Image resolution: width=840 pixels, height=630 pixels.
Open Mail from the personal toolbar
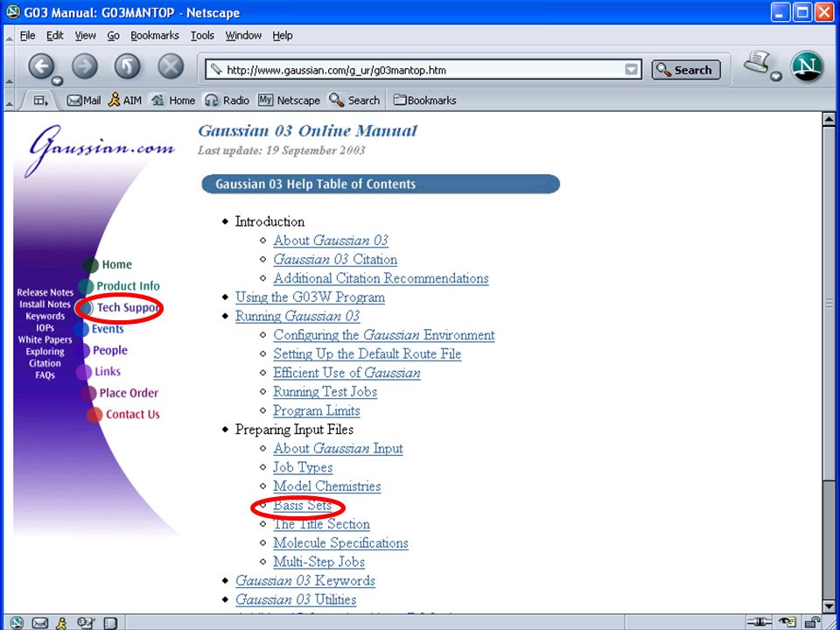pyautogui.click(x=84, y=100)
